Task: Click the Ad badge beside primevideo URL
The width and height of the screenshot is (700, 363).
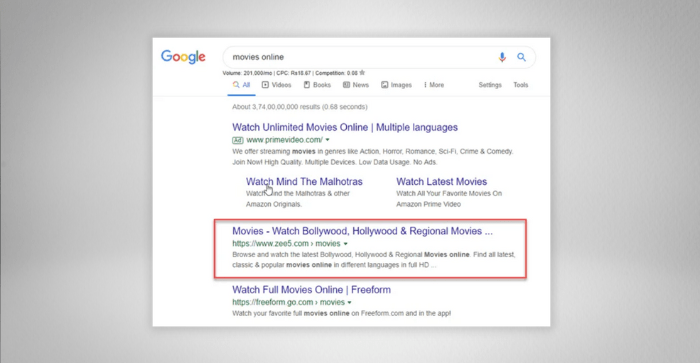Action: click(x=238, y=140)
